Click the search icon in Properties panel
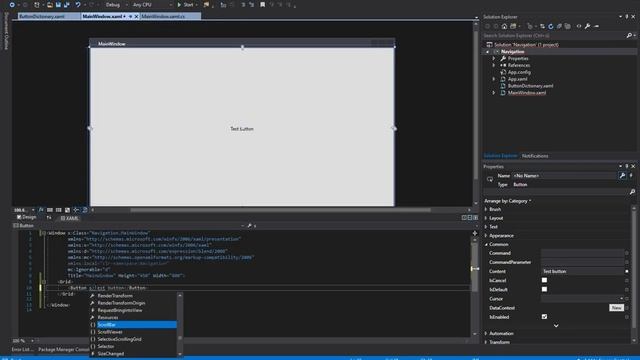The image size is (640, 360). tap(632, 192)
